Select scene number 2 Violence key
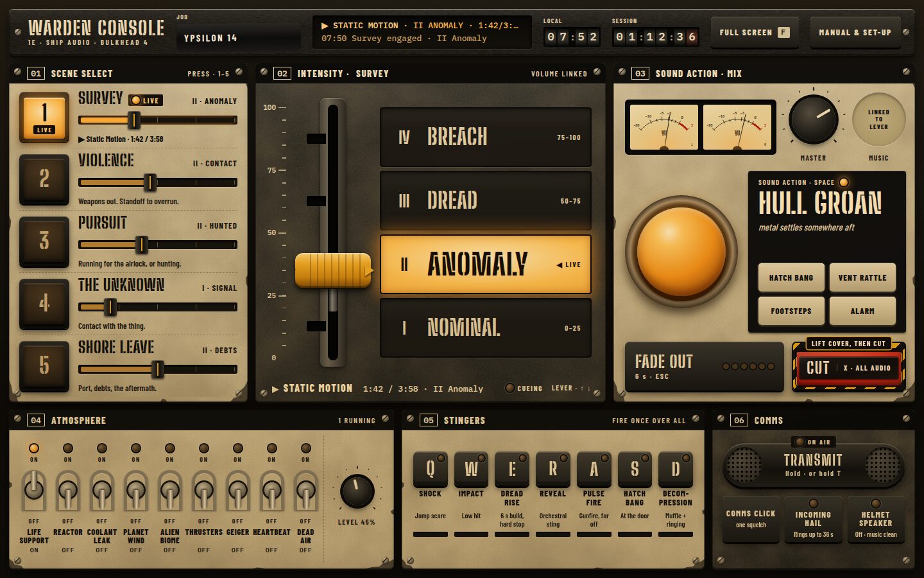This screenshot has height=578, width=924. [x=44, y=179]
